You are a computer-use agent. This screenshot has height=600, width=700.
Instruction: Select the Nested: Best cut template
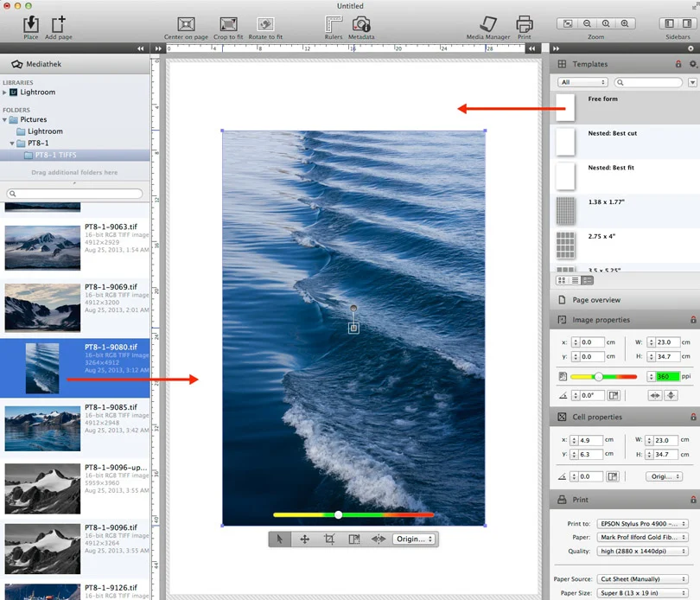(x=625, y=142)
